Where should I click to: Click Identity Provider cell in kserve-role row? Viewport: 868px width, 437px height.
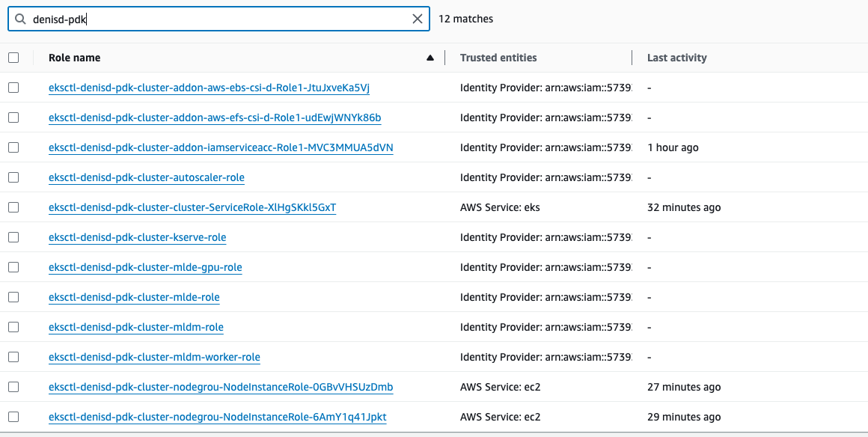(x=545, y=237)
